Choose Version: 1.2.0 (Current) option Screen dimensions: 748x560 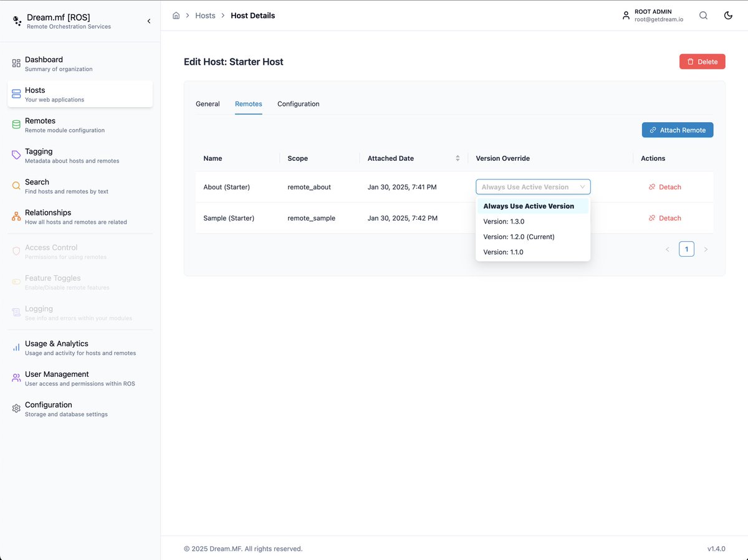533,237
